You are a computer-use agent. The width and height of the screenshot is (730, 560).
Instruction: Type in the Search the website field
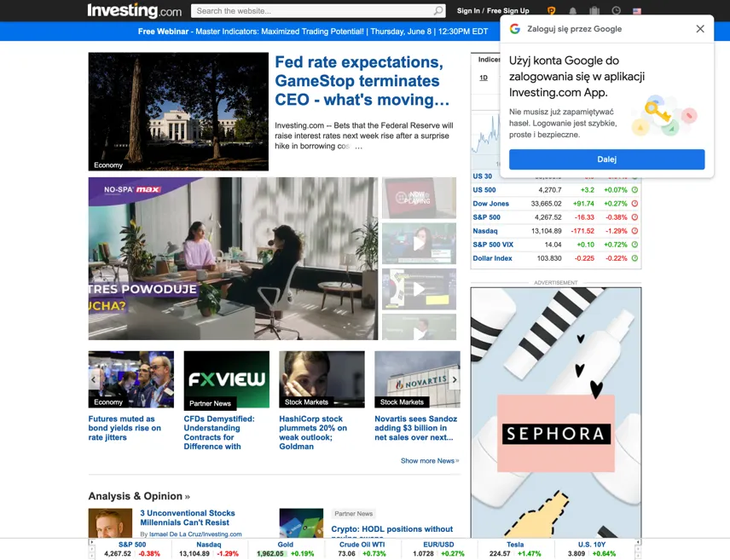pyautogui.click(x=313, y=11)
